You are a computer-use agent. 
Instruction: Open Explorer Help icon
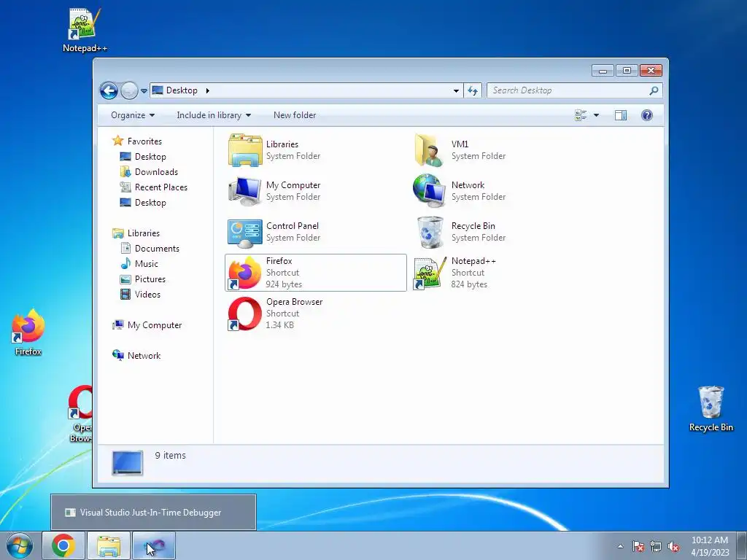tap(647, 115)
